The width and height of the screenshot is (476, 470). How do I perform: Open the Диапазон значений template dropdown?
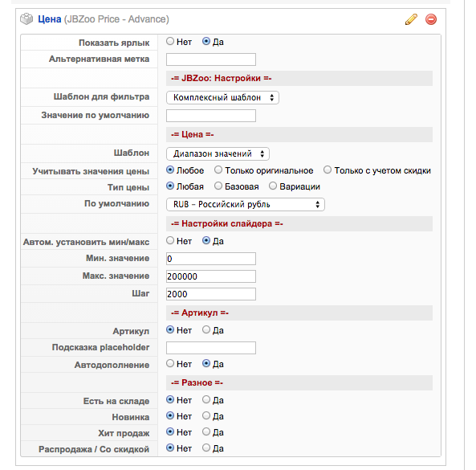click(218, 153)
